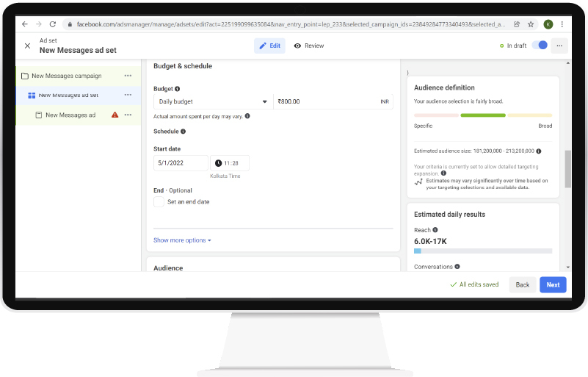The image size is (588, 377).
Task: Select New Messages ad set in tree
Action: click(68, 96)
